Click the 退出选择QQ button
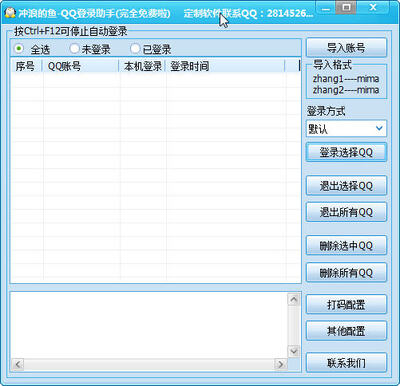The height and width of the screenshot is (386, 400). pyautogui.click(x=346, y=186)
